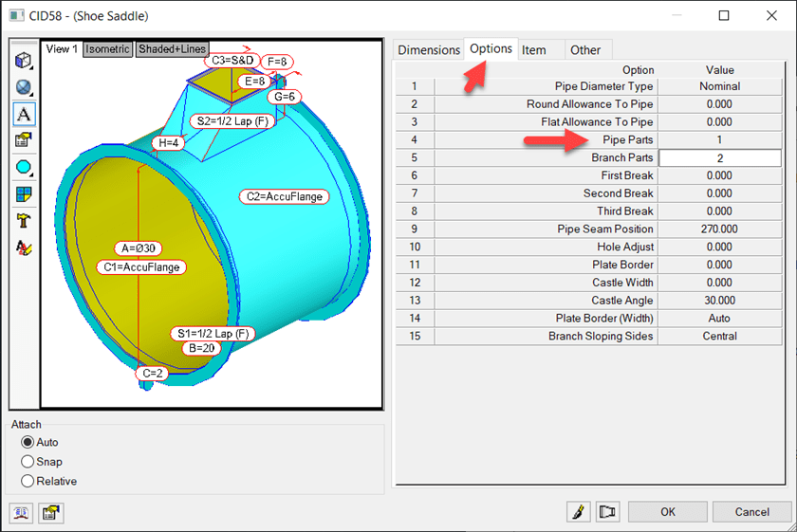797x532 pixels.
Task: Click the View 1 tab label
Action: click(x=62, y=49)
